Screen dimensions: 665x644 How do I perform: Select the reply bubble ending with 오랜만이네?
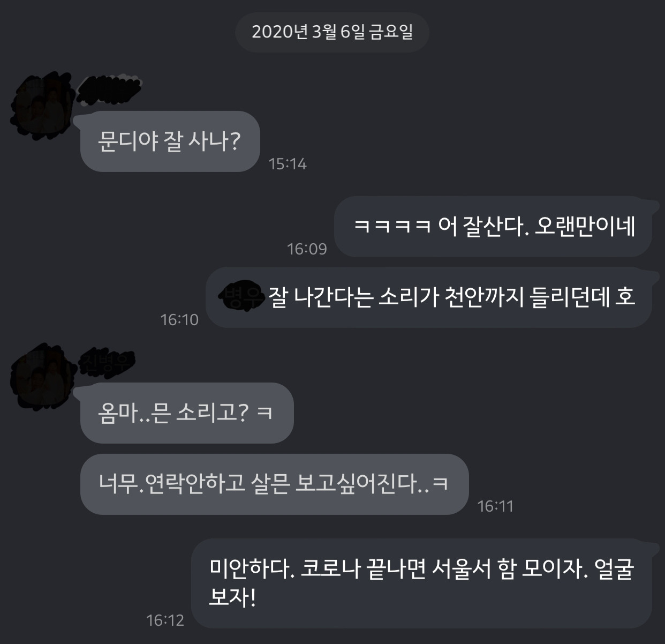click(493, 227)
